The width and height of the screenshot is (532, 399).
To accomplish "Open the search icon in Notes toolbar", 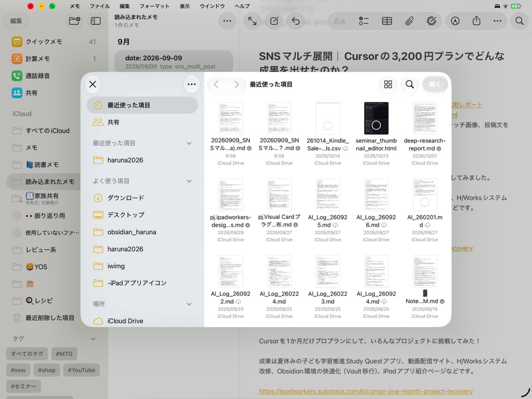I will (x=520, y=21).
